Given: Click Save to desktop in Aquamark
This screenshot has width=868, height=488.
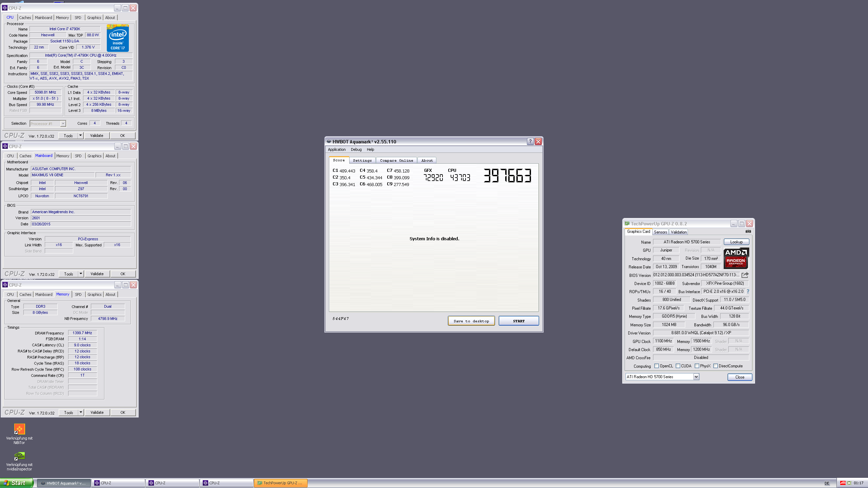Looking at the screenshot, I should (471, 321).
